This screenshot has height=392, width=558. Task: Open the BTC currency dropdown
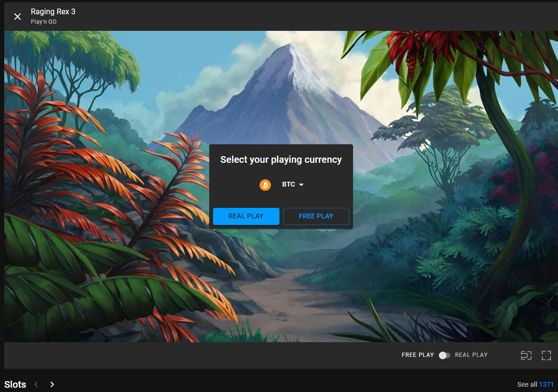click(x=293, y=185)
